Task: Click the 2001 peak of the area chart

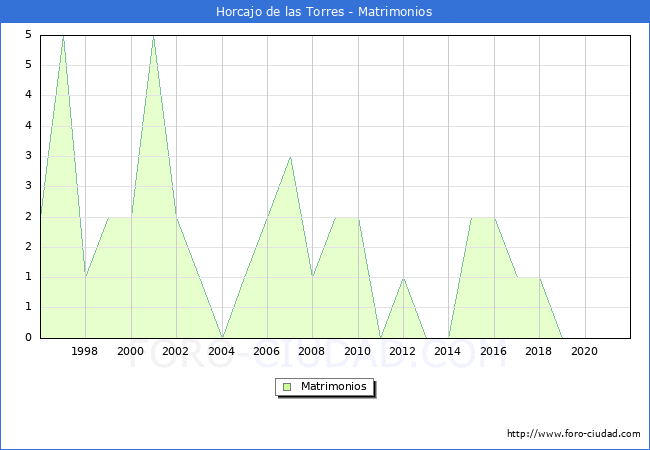Action: [154, 37]
